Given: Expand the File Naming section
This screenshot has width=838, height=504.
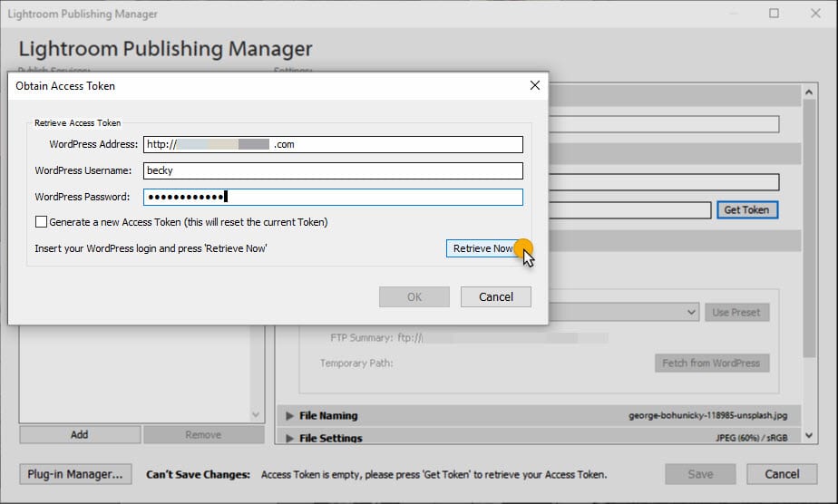Looking at the screenshot, I should 289,415.
